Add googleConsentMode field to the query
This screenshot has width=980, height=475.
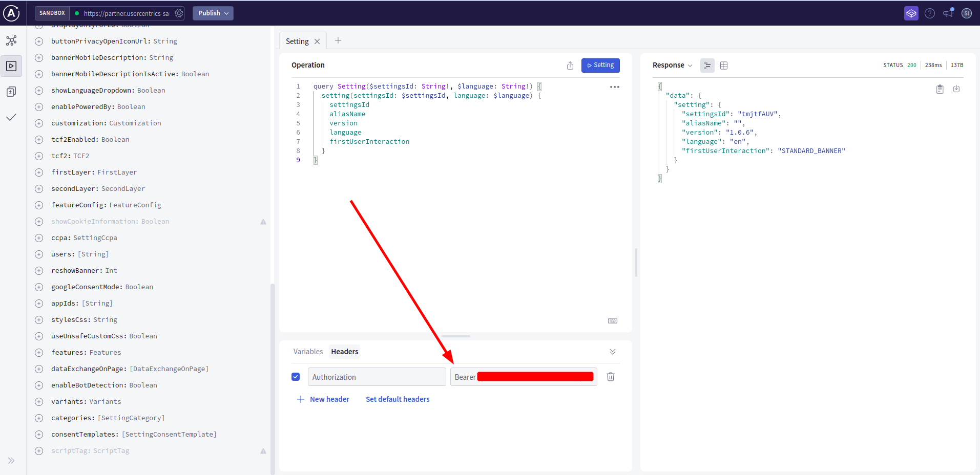pyautogui.click(x=39, y=287)
